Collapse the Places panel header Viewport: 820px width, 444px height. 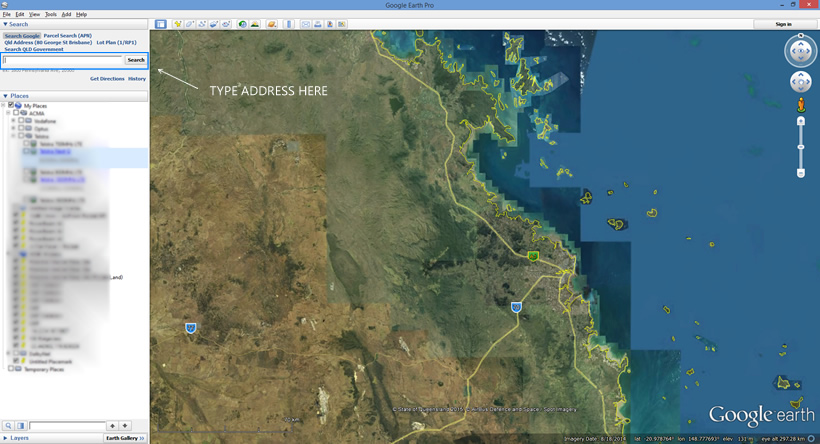click(x=74, y=96)
